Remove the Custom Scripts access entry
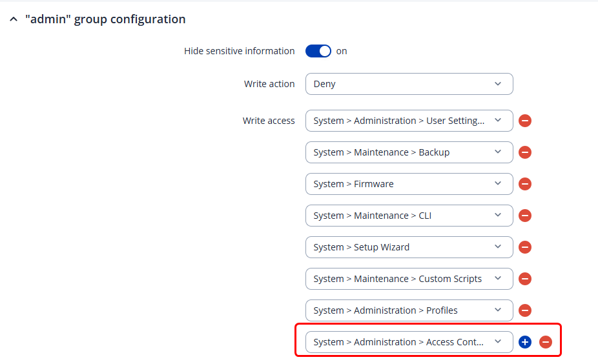Viewport: 598px width, 364px height. (x=525, y=279)
